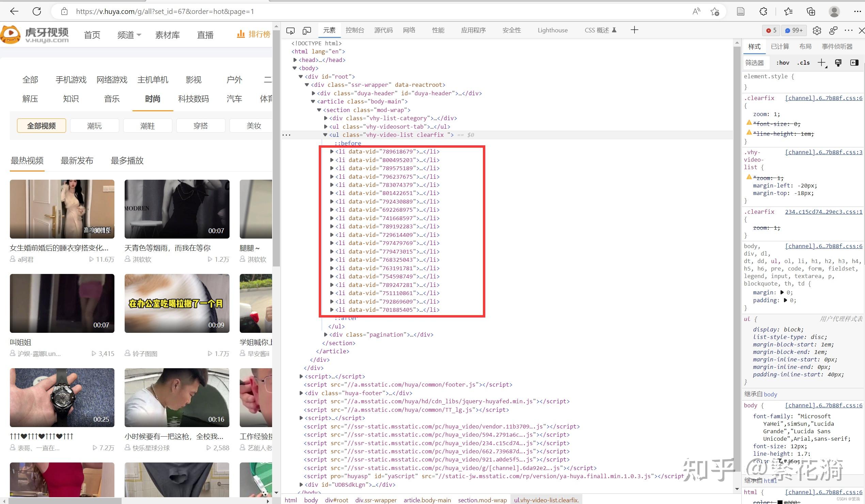Switch to 已计算 computed tab

(x=780, y=47)
